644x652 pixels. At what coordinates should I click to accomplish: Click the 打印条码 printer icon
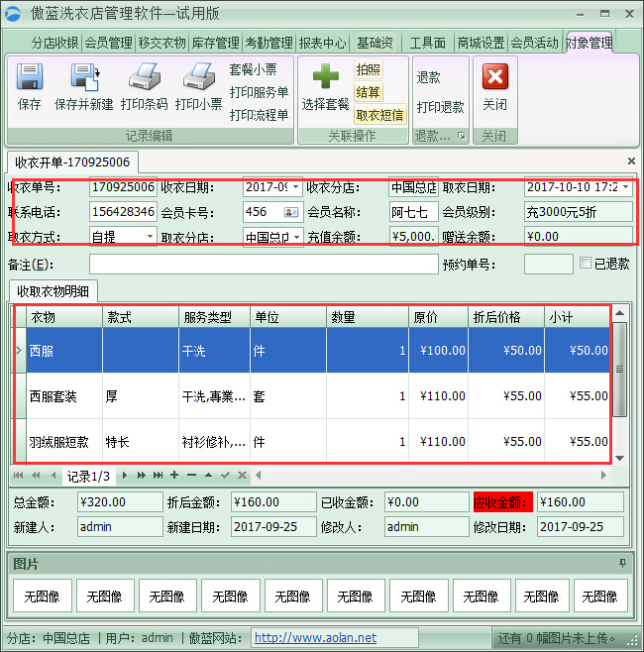(x=144, y=77)
